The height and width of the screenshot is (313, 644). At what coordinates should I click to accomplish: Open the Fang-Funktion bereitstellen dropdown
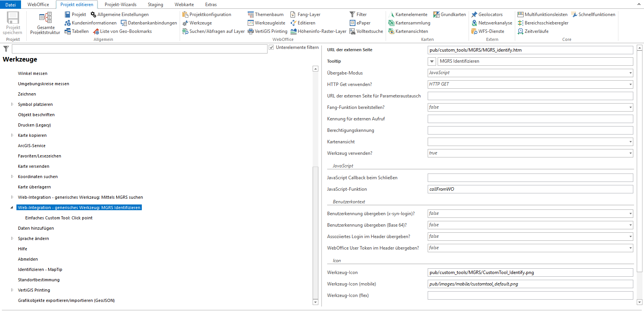tap(630, 107)
